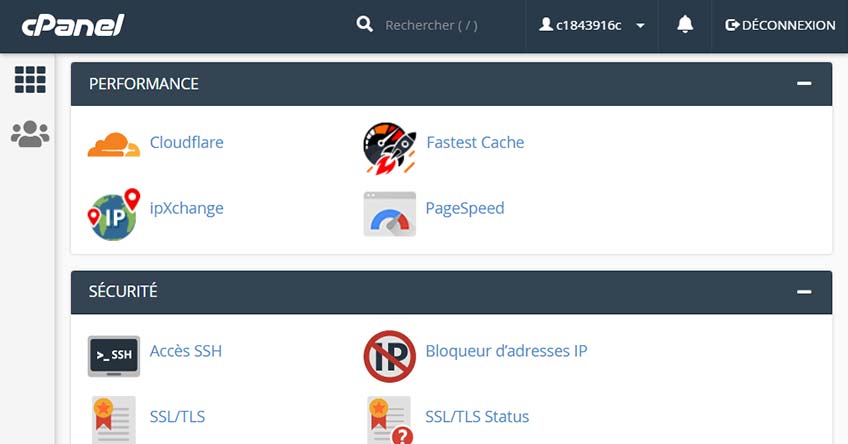Click the cPanel logo
Screen dimensions: 848x444
(x=73, y=25)
